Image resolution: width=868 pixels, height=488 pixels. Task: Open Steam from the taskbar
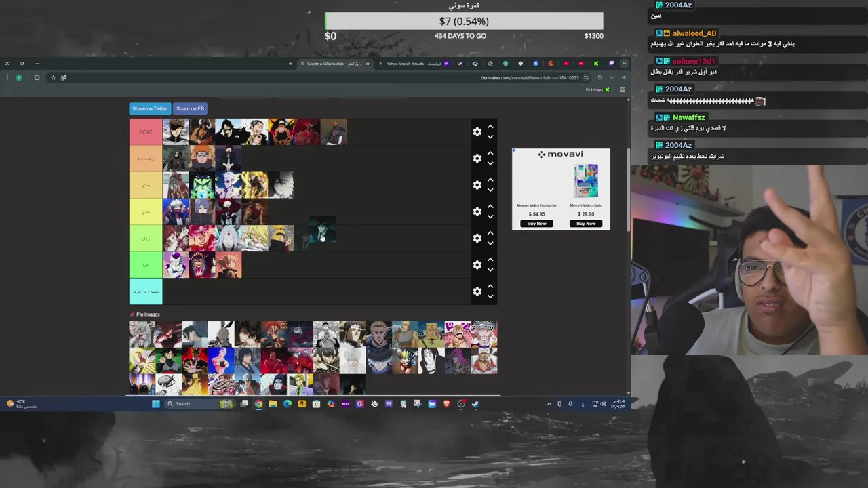pyautogui.click(x=475, y=404)
